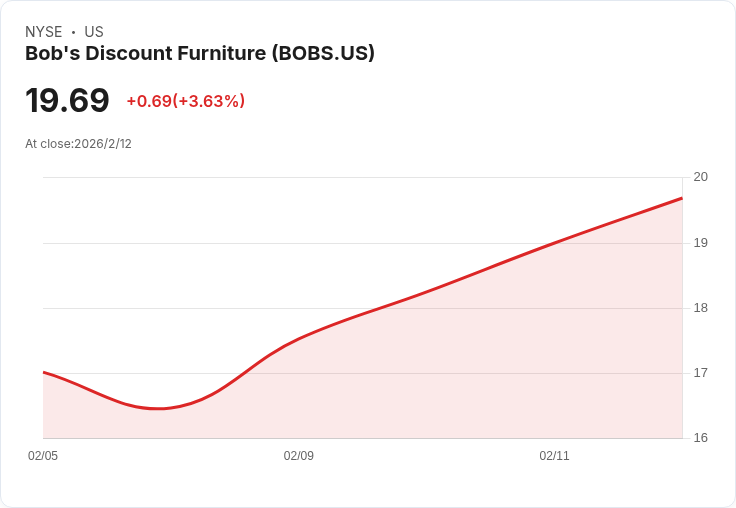Click the 16 y-axis price label
The image size is (736, 508).
coord(700,438)
